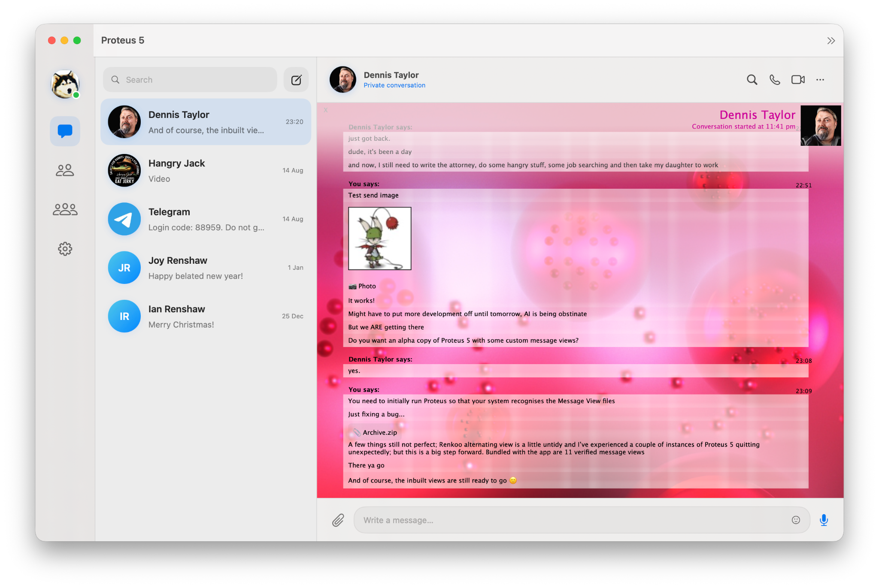
Task: Click Dennis Taylor's header avatar
Action: (343, 80)
